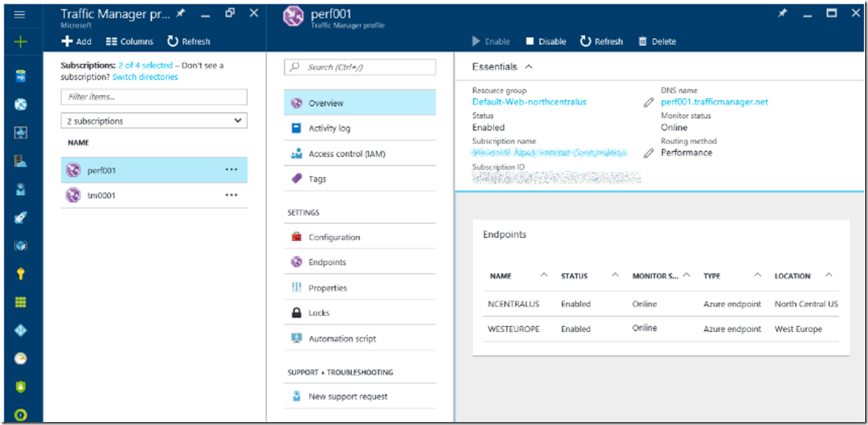Open the perf001.trafficmanager.net DNS link
This screenshot has height=425, width=868.
pos(715,102)
